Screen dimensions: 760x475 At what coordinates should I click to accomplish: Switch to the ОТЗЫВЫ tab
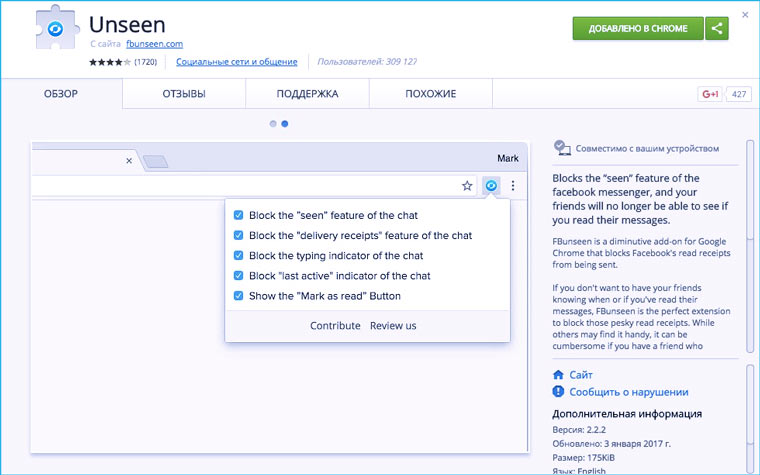coord(184,94)
